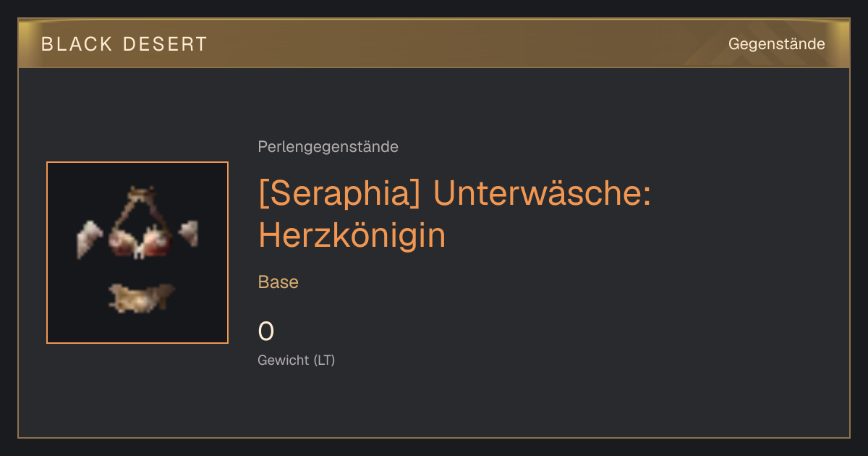Open the Perlengegenstände category label

328,147
